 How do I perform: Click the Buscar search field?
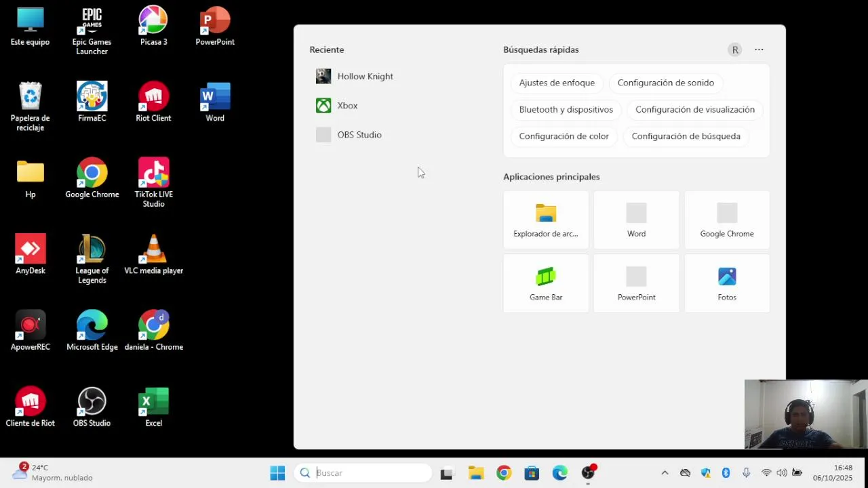click(x=363, y=473)
